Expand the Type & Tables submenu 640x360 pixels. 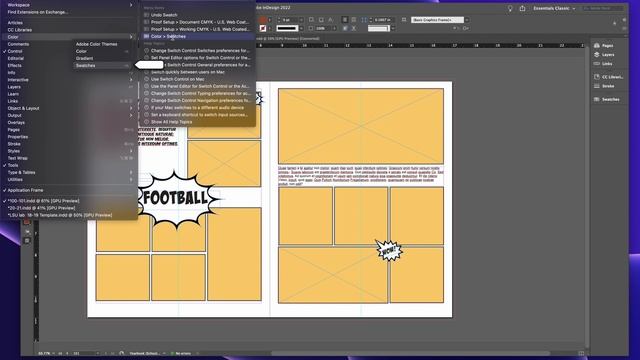[131, 172]
